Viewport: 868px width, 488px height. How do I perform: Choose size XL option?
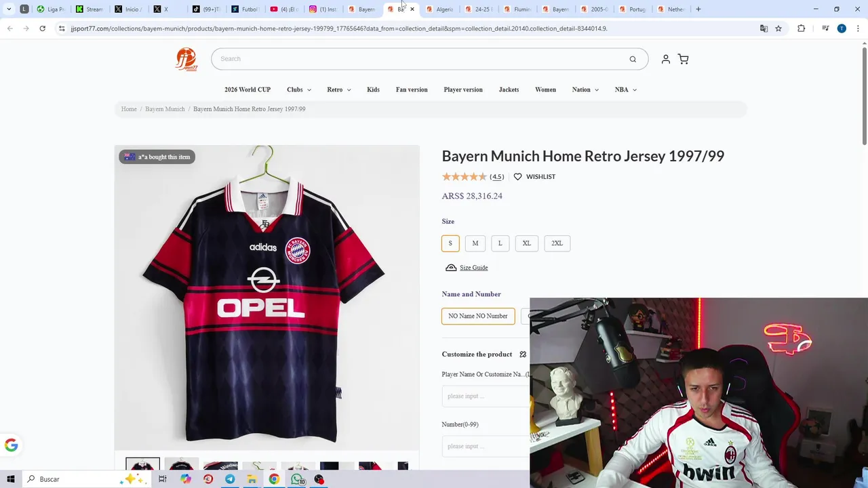tap(527, 243)
